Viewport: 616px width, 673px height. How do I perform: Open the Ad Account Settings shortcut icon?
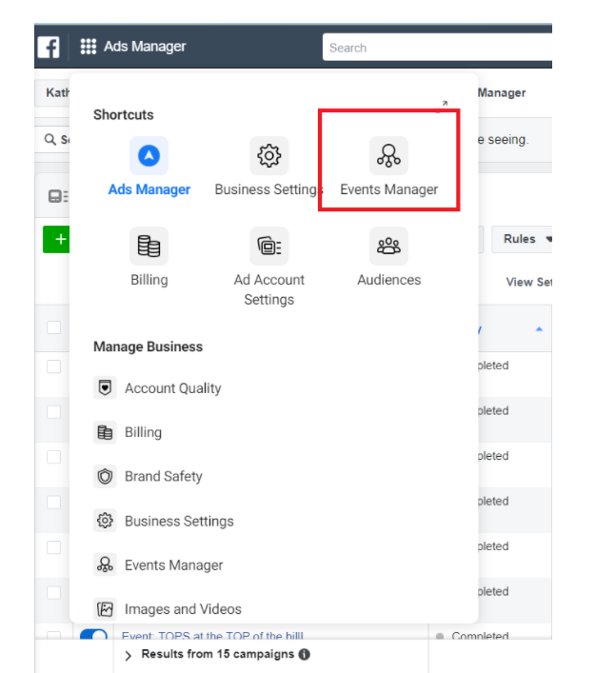269,246
